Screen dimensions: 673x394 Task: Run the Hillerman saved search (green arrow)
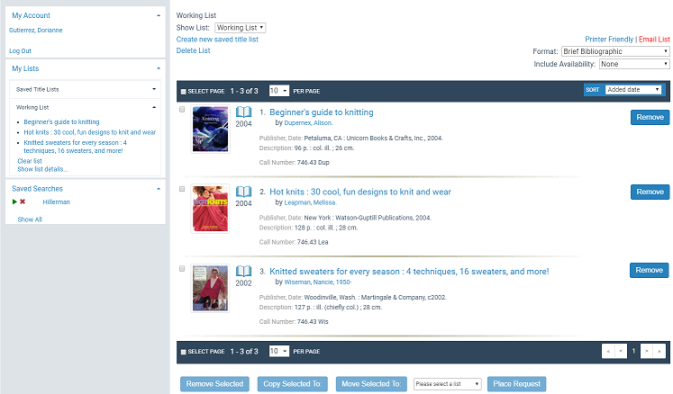click(x=15, y=202)
